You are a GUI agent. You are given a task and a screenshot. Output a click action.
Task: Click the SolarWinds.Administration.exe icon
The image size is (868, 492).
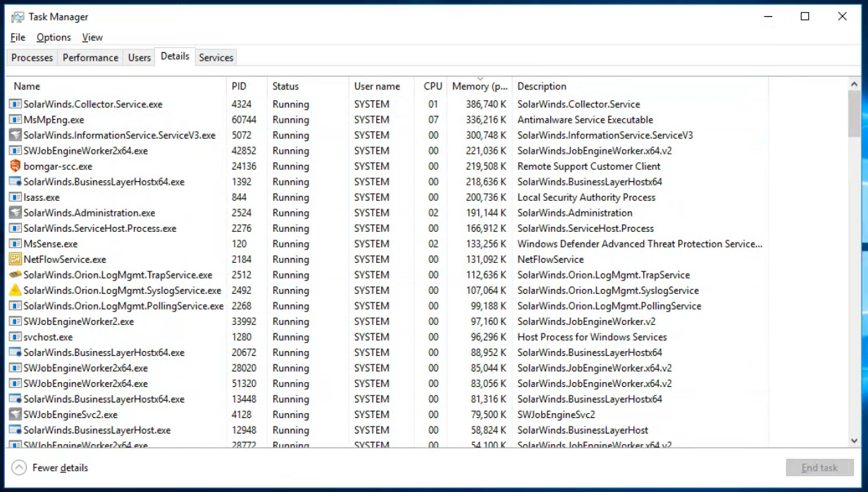tap(15, 213)
